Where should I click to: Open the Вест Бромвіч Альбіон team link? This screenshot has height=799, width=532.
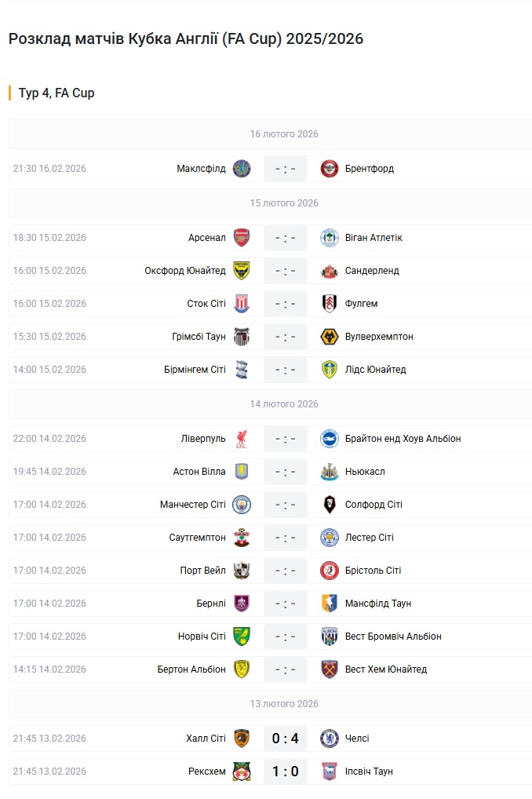[393, 637]
